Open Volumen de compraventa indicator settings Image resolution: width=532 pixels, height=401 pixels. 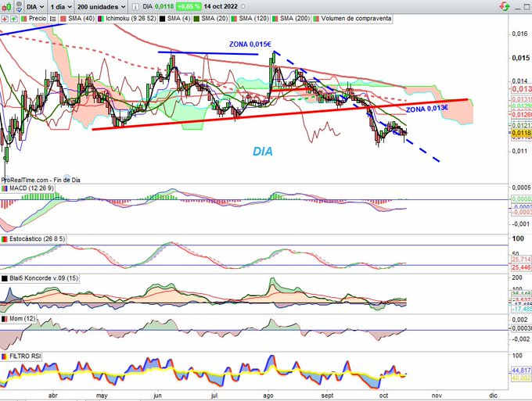(353, 19)
